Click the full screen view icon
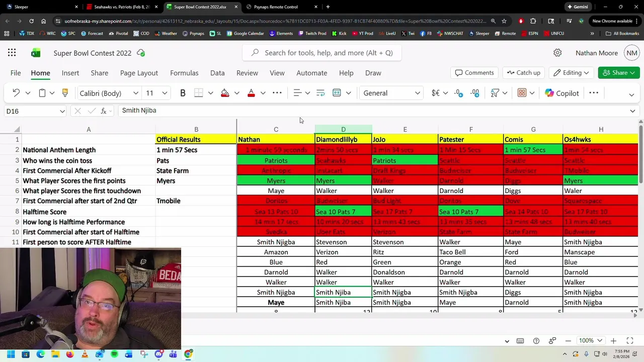This screenshot has height=362, width=644. 629,341
